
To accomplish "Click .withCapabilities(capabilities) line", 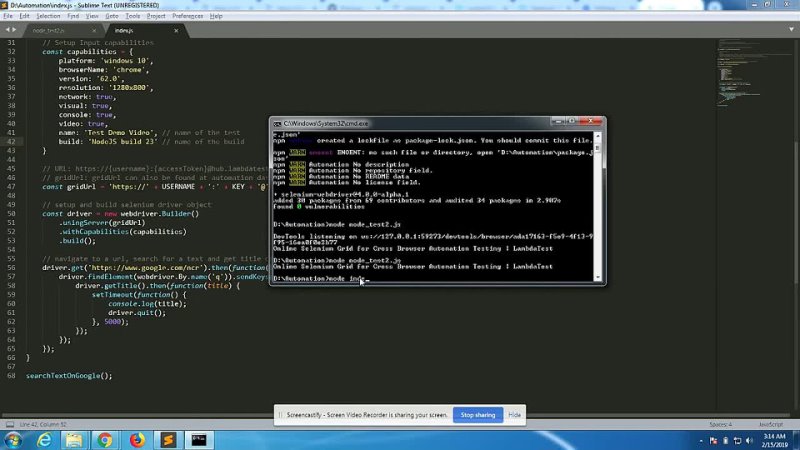I will pos(122,232).
